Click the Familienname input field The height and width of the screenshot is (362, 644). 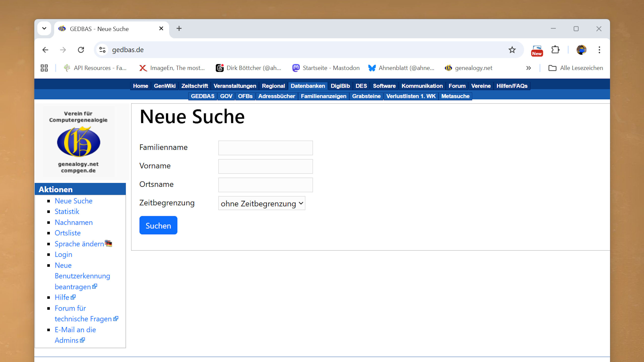[265, 148]
